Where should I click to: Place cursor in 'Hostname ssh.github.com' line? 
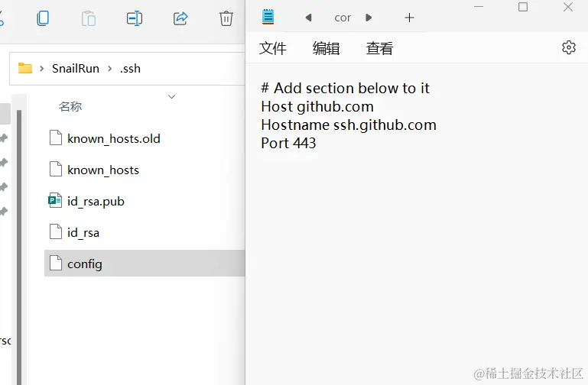tap(349, 125)
